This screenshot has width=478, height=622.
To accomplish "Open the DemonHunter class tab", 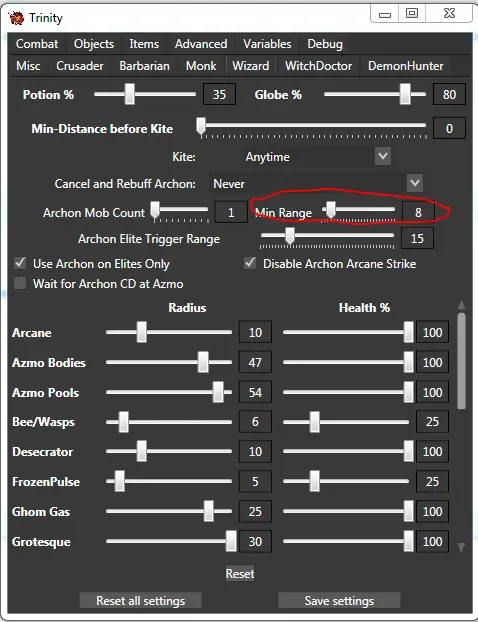I will 405,66.
